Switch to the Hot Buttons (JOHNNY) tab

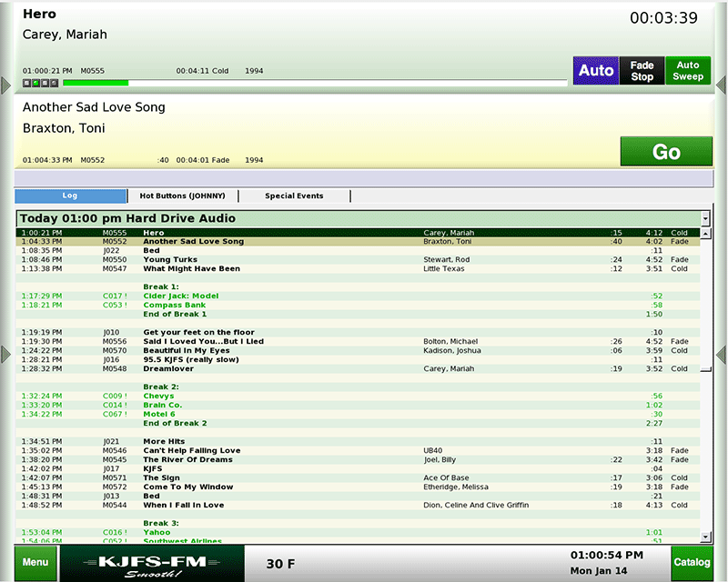click(x=182, y=196)
